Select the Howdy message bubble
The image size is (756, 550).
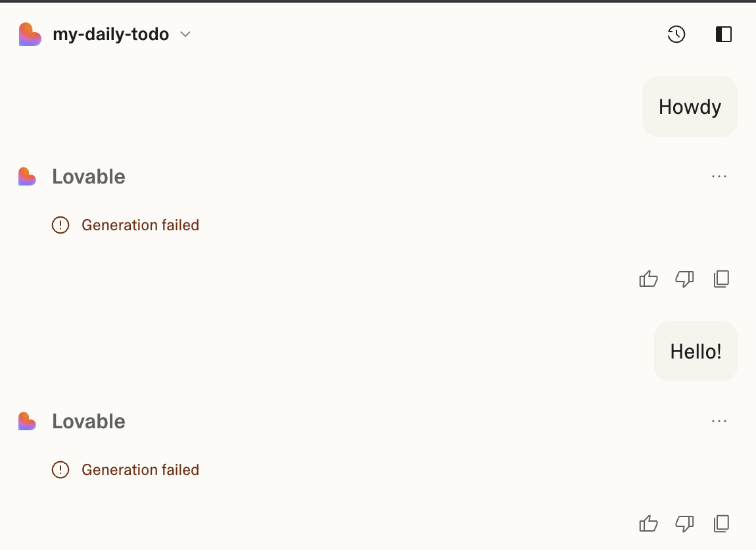tap(690, 107)
